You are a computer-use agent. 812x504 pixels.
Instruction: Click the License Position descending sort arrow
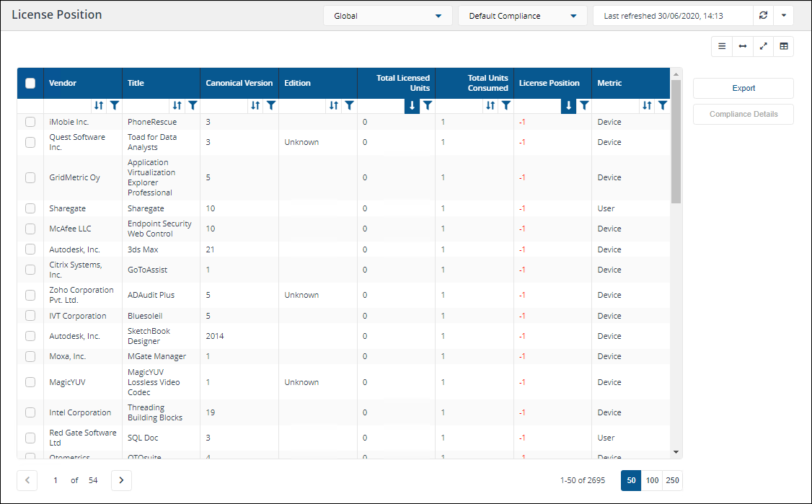click(x=569, y=105)
